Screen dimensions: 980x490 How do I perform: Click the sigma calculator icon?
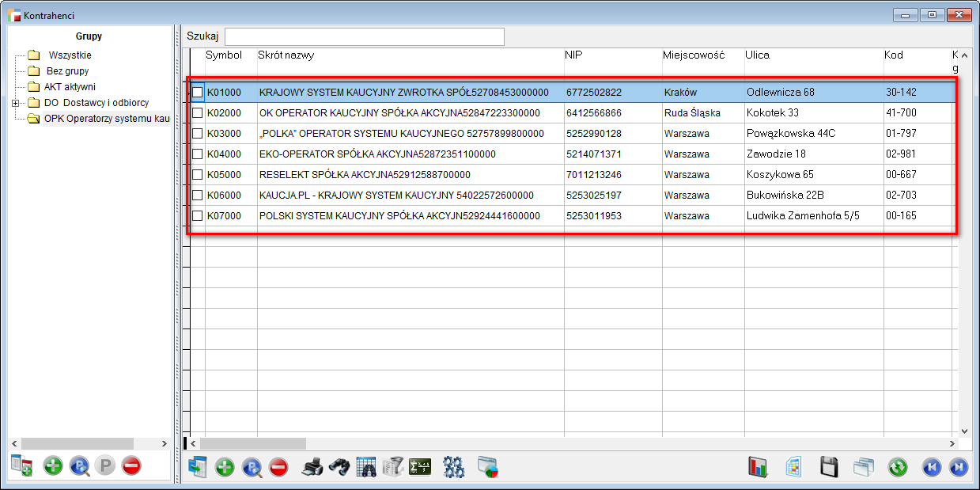click(x=420, y=467)
